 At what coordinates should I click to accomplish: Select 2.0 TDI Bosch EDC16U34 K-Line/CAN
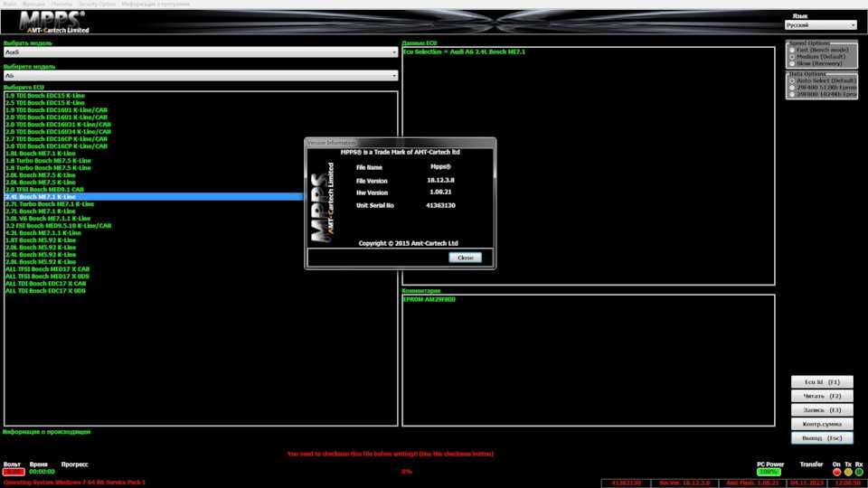pyautogui.click(x=58, y=132)
